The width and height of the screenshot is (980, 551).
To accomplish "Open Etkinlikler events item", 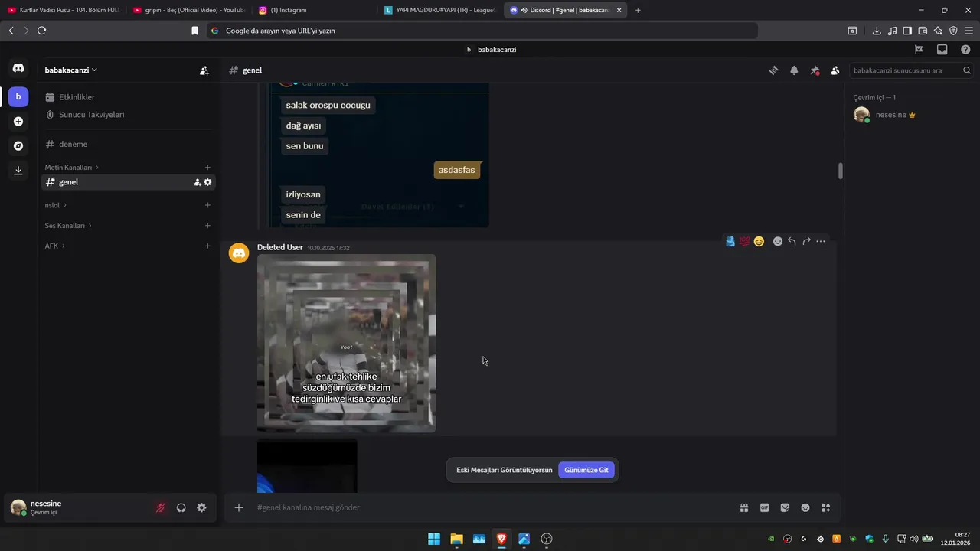I will [x=129, y=97].
